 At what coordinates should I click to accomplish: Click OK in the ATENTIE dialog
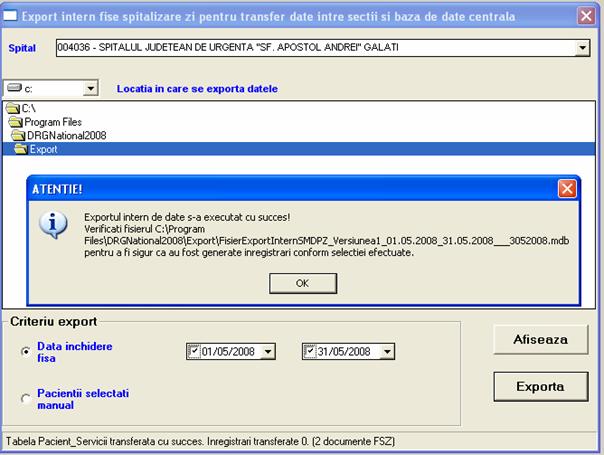302,282
